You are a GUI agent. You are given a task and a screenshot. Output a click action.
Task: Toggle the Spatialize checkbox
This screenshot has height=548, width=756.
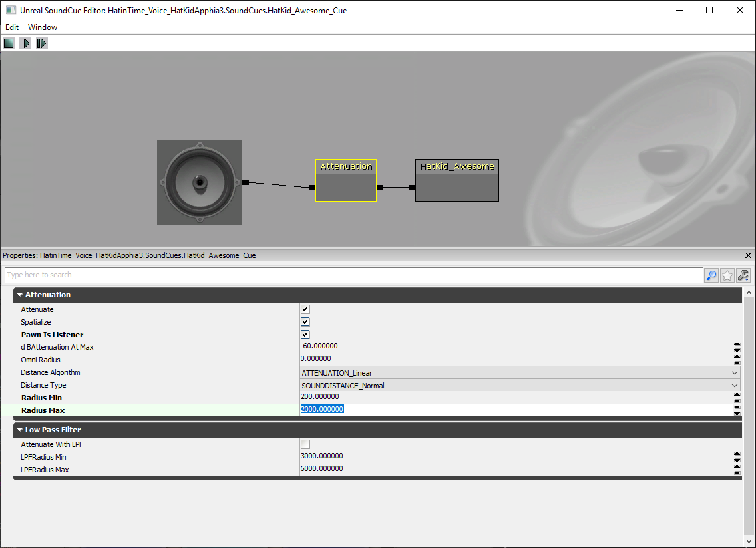[x=305, y=321]
